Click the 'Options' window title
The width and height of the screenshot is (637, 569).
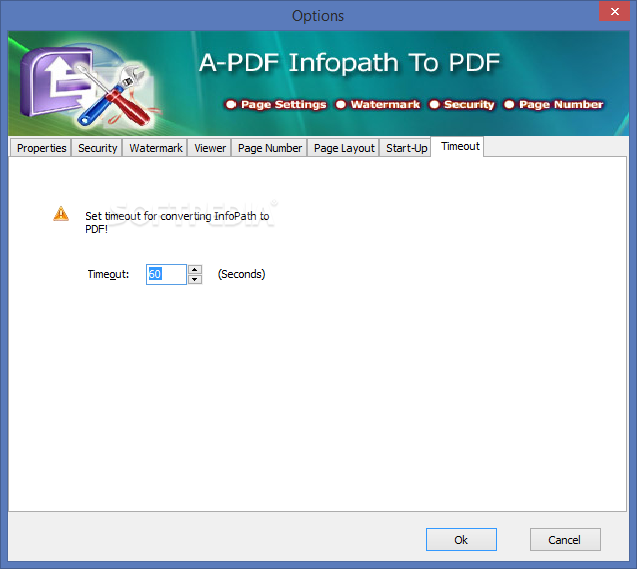coord(318,16)
